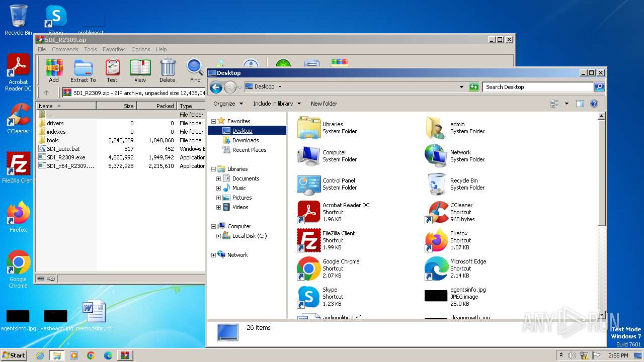Click Recycle Bin icon on desktop

18,20
